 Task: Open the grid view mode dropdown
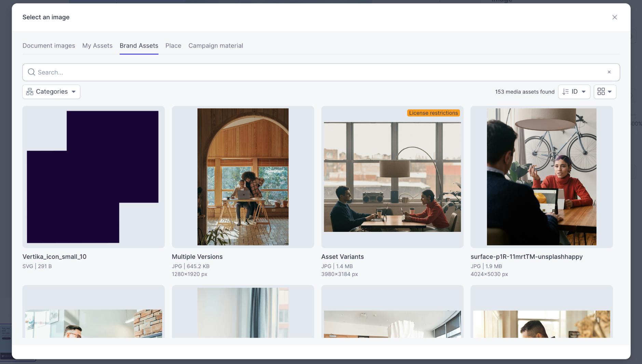click(605, 92)
